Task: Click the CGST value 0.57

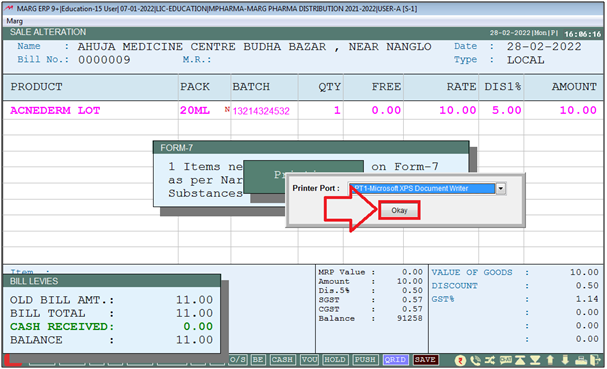Action: coord(412,309)
